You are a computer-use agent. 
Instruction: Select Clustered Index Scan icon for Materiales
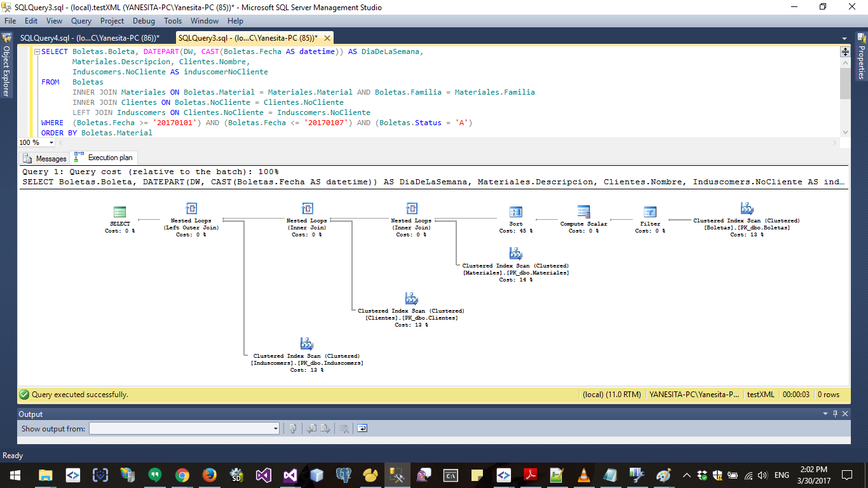(515, 254)
